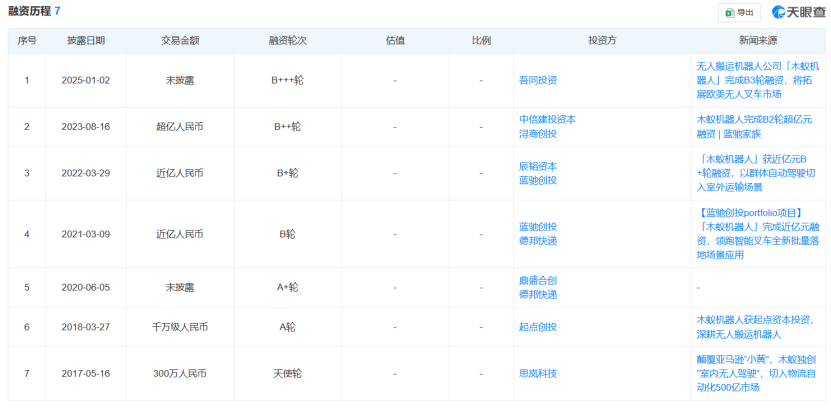The height and width of the screenshot is (413, 831).
Task: Click the 融资轮次 column header
Action: pyautogui.click(x=288, y=41)
